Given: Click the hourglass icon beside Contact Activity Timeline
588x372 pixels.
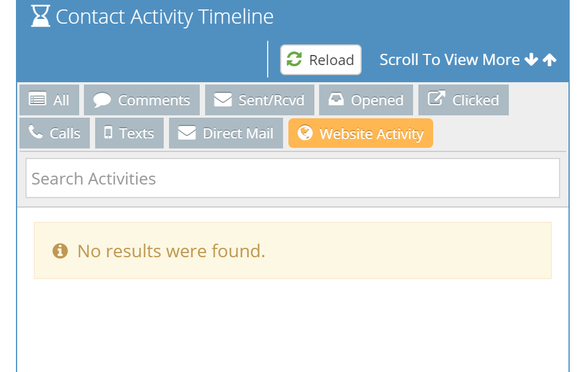Looking at the screenshot, I should tap(40, 17).
